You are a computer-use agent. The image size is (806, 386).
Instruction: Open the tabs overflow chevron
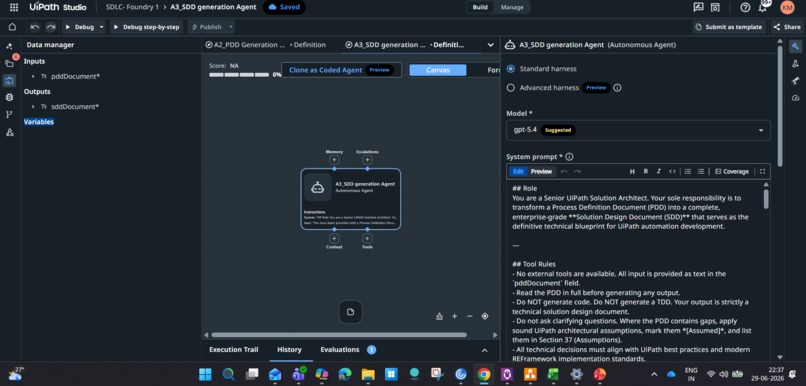(x=490, y=45)
